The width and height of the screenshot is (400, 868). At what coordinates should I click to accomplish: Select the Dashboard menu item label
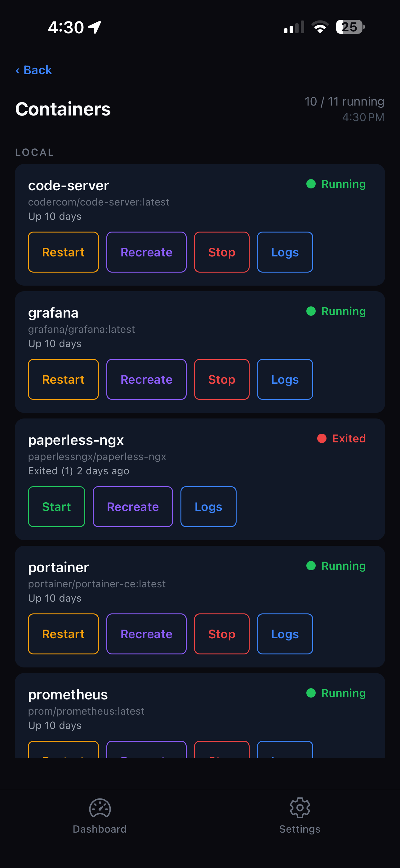coord(100,829)
